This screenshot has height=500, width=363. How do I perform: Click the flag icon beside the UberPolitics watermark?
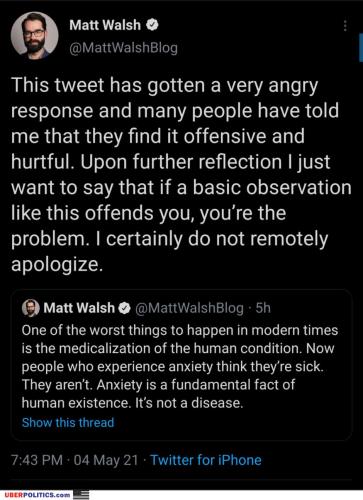81,494
